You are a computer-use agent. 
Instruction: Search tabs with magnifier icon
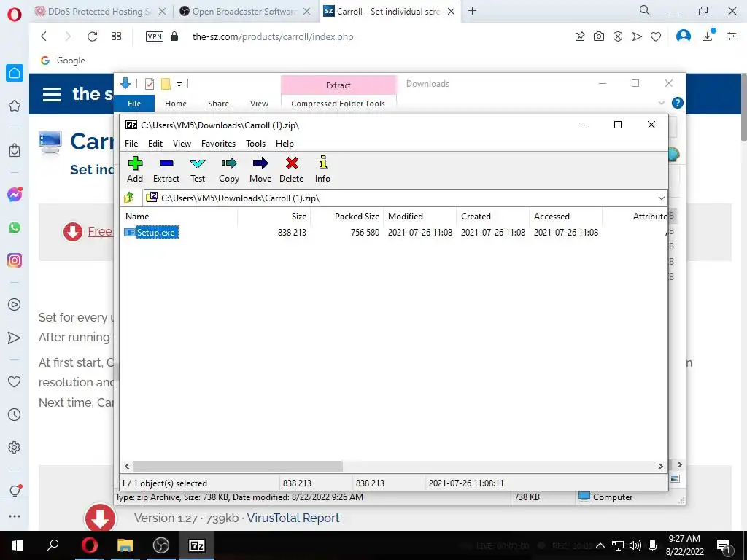(x=645, y=10)
